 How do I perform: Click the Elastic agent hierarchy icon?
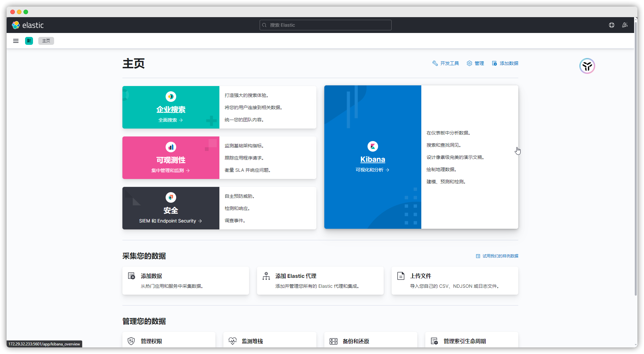coord(266,276)
